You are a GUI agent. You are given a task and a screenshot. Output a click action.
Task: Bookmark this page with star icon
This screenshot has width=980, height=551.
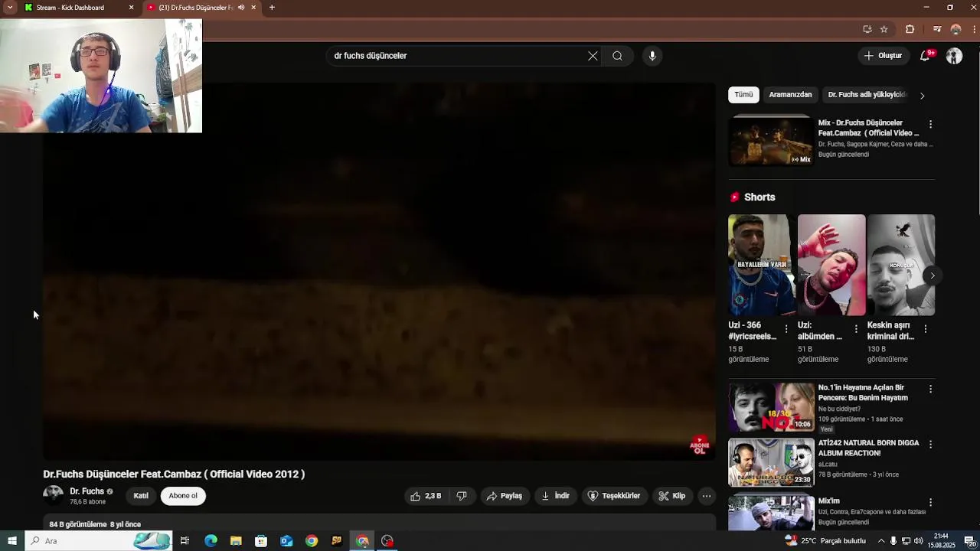point(884,29)
